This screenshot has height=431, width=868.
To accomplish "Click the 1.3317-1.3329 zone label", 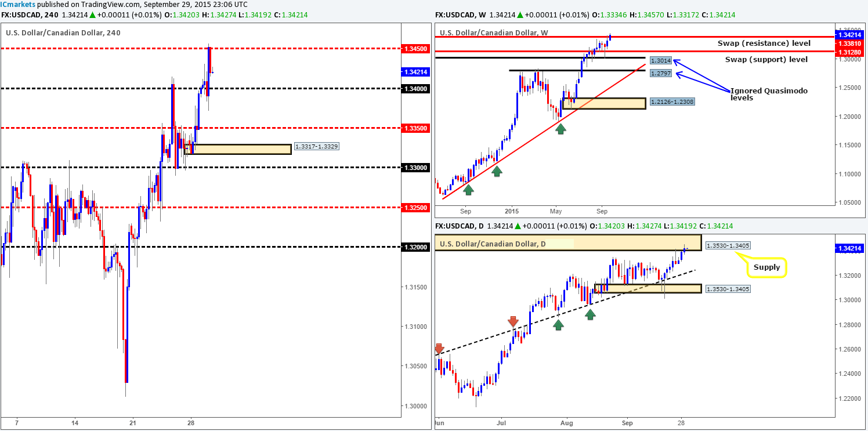I will 317,146.
